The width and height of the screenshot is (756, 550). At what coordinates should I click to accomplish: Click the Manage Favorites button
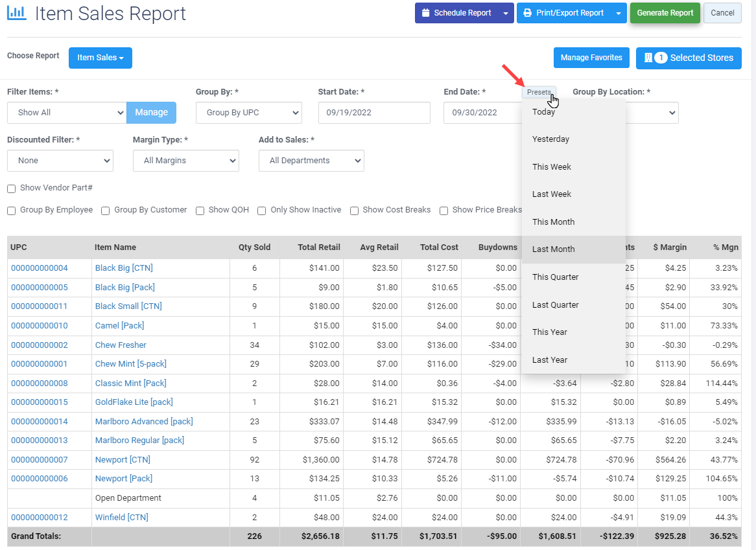tap(591, 58)
